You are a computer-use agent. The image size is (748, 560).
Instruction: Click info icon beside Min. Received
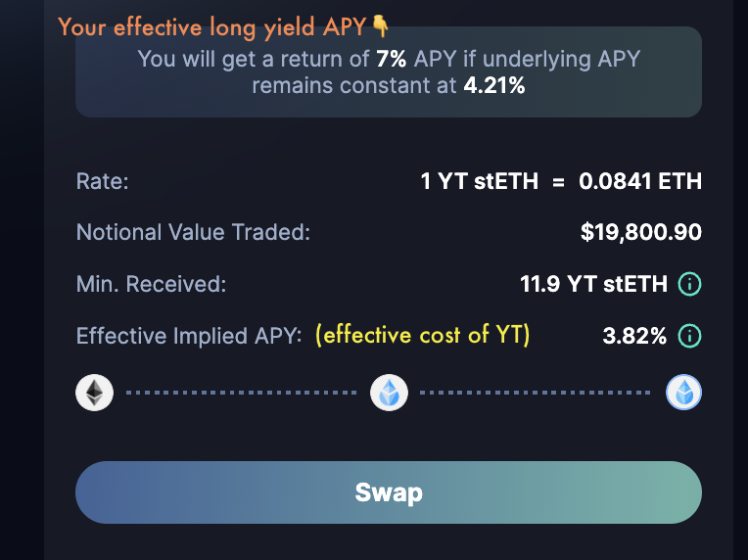[x=690, y=285]
